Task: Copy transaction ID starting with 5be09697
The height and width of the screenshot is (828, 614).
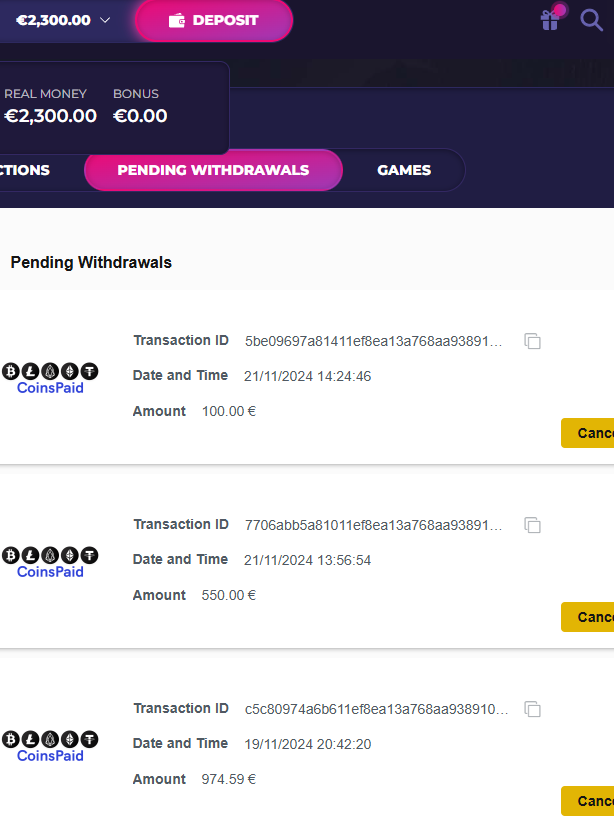Action: 533,342
